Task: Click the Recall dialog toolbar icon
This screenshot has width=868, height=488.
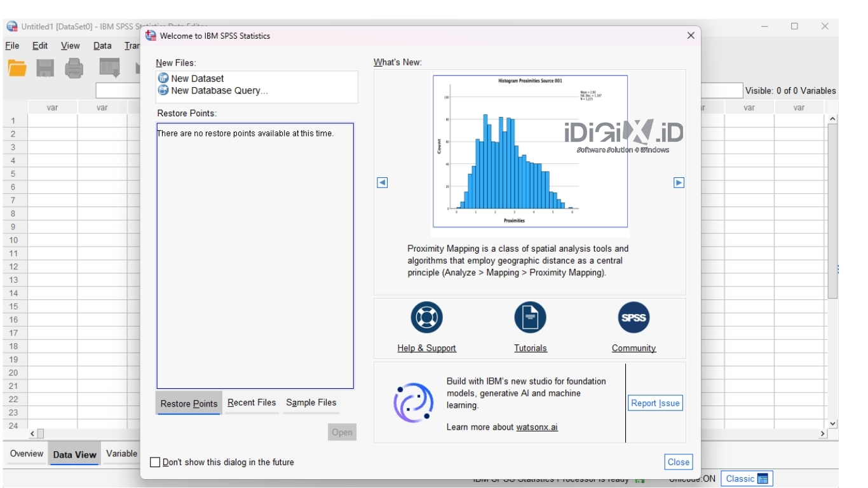Action: pos(110,68)
